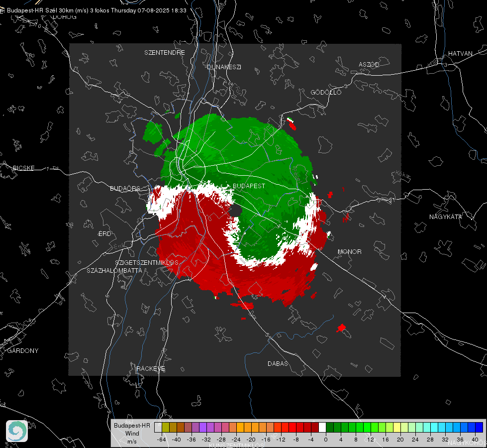Click the radar title text with date 07-08-2025
Screen dimensions: 487x448
(x=97, y=10)
